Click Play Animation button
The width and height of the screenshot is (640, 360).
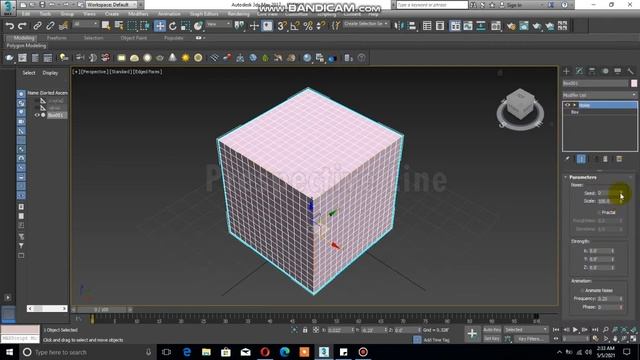(575, 330)
